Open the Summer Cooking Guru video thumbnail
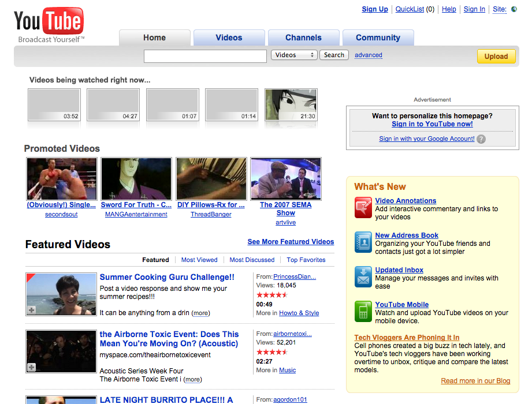Viewport: 532px width, 404px height. [x=61, y=294]
